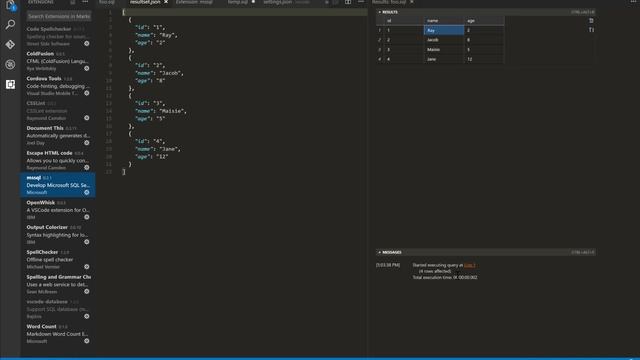Open gear menu for CSSLint extension

pyautogui.click(x=87, y=118)
